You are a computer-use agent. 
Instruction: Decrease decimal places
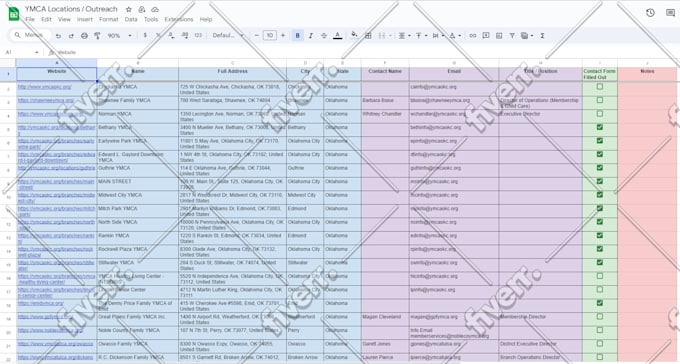(x=171, y=35)
